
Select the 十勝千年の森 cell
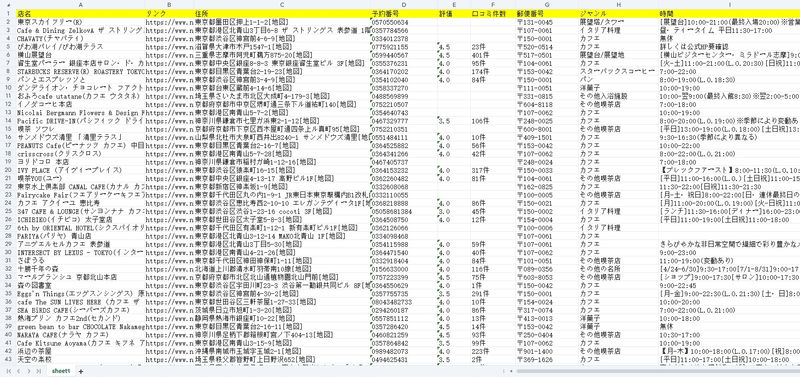[80, 269]
